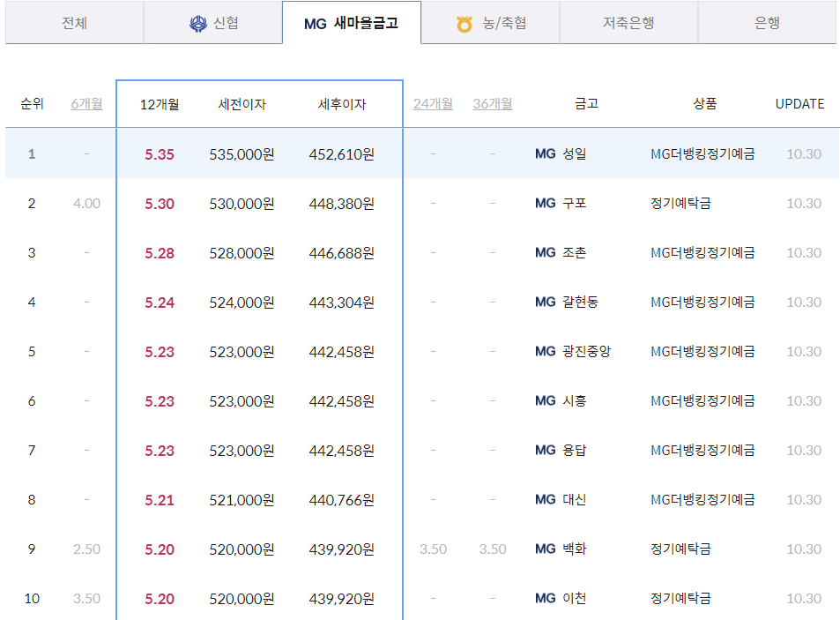This screenshot has width=840, height=620.
Task: Click the 세전이자 column header
Action: 242,104
